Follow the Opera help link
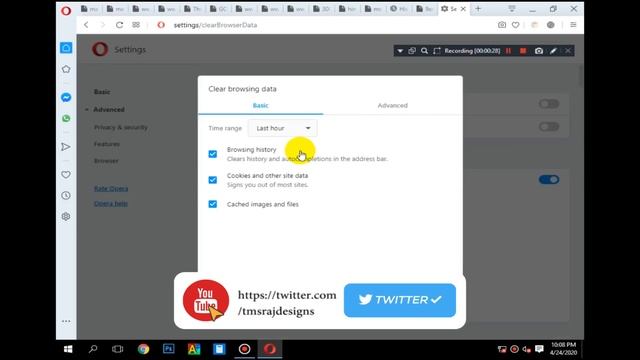 [111, 203]
